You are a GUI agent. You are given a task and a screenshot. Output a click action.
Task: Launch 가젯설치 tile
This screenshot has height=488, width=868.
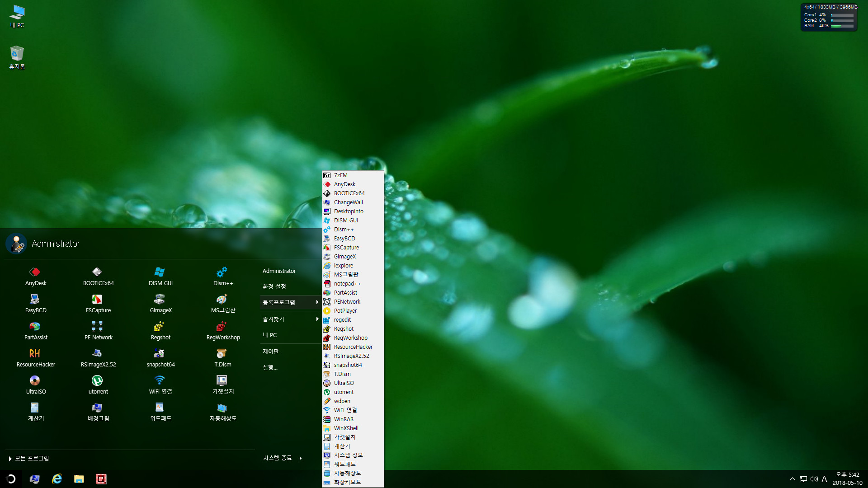click(223, 385)
